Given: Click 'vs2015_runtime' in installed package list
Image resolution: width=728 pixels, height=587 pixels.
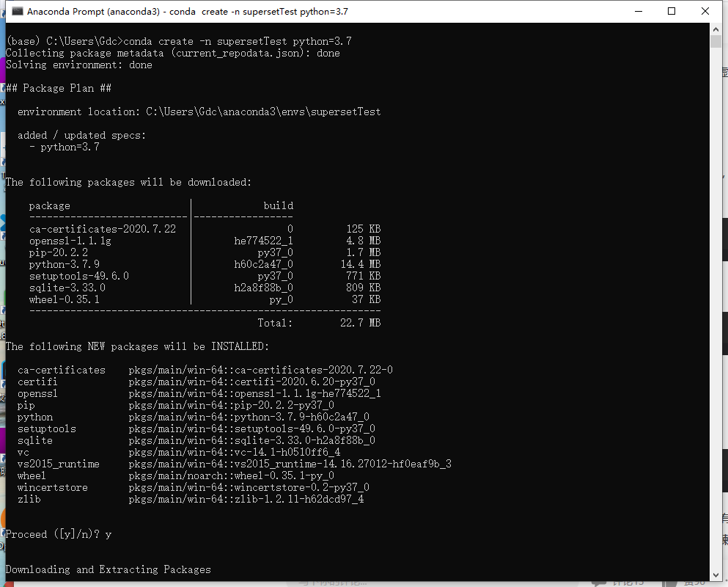Looking at the screenshot, I should pos(59,464).
